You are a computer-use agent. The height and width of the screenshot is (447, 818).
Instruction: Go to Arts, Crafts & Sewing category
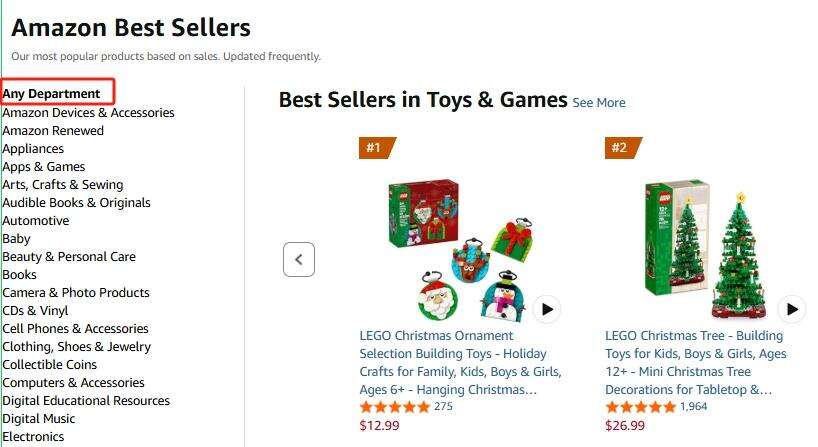(x=63, y=185)
